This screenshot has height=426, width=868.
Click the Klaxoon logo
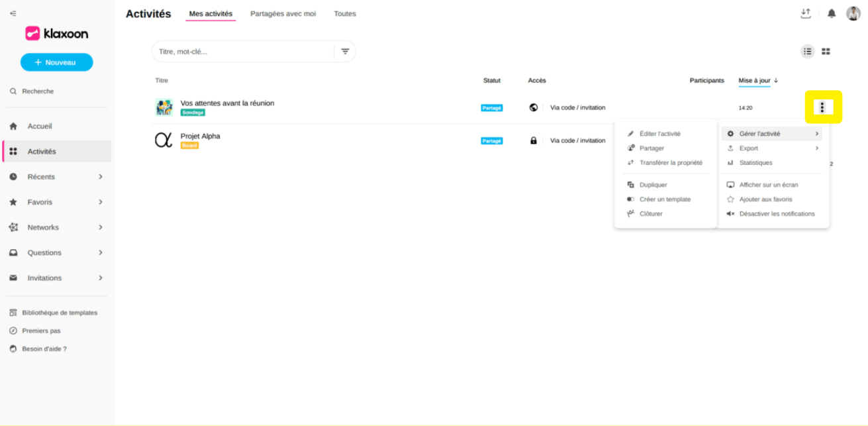click(56, 33)
